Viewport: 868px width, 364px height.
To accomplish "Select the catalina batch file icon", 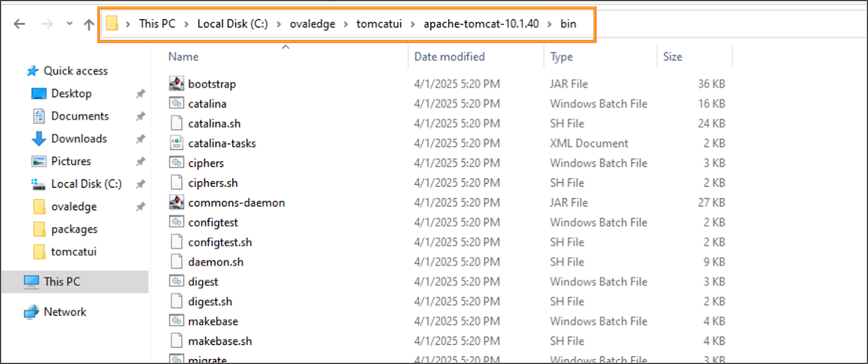I will pyautogui.click(x=176, y=103).
